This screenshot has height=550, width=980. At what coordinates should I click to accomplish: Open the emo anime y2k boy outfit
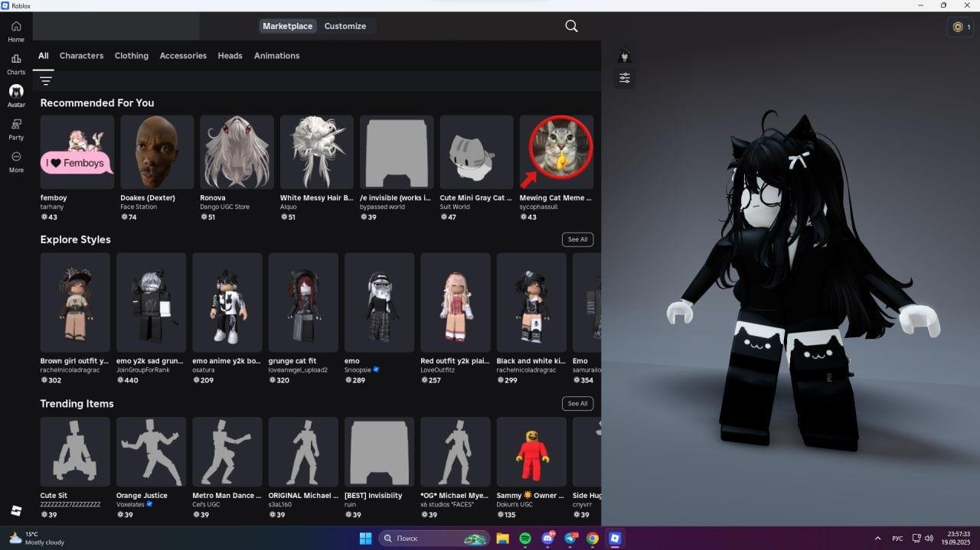point(227,303)
